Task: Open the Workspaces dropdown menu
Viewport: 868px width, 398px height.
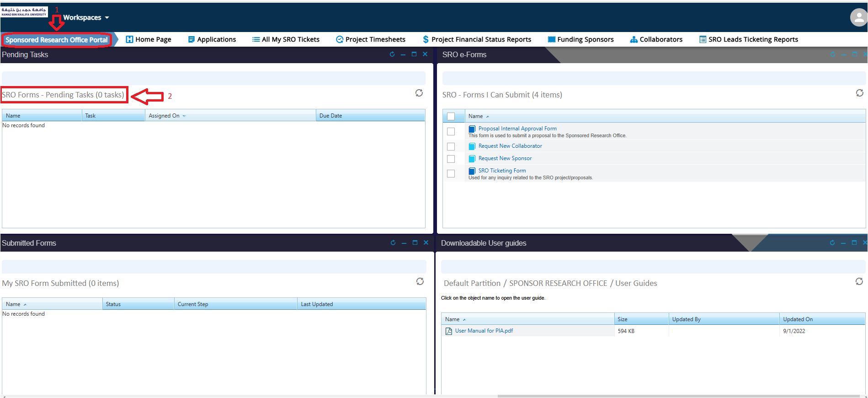Action: [x=86, y=18]
